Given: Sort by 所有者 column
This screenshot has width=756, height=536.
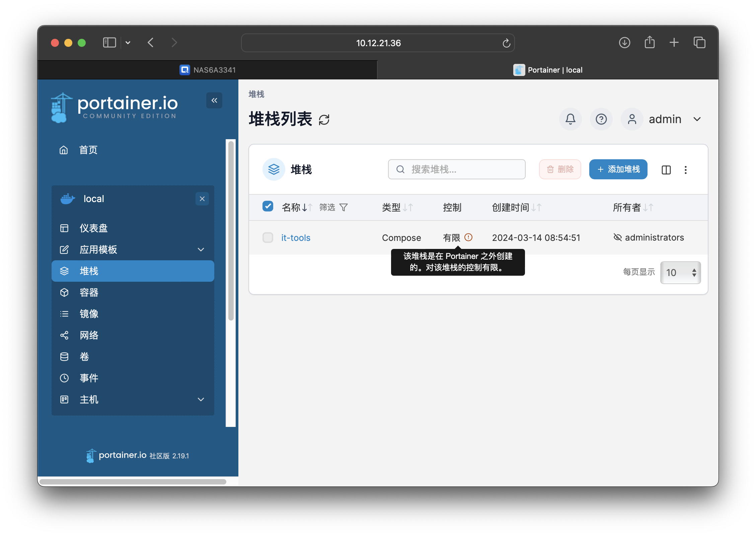Looking at the screenshot, I should (x=633, y=207).
